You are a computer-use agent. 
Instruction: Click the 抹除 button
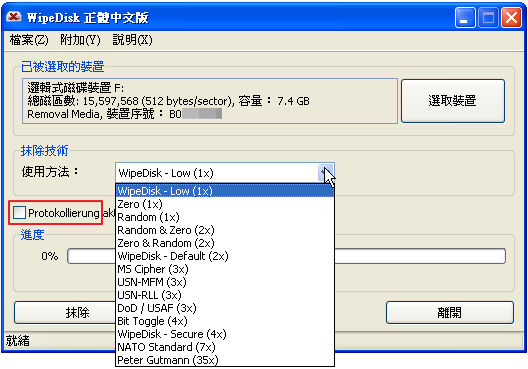point(65,312)
